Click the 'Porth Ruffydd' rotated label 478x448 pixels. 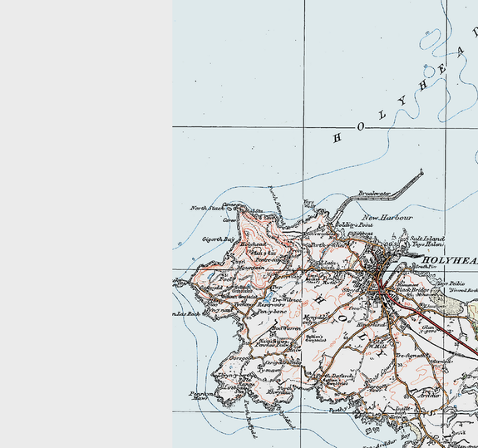(x=250, y=419)
